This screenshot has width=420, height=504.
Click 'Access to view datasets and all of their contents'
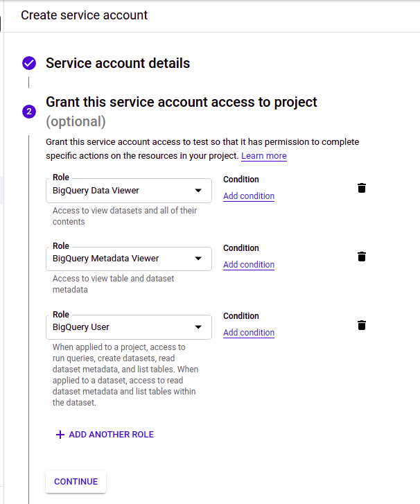pyautogui.click(x=125, y=216)
